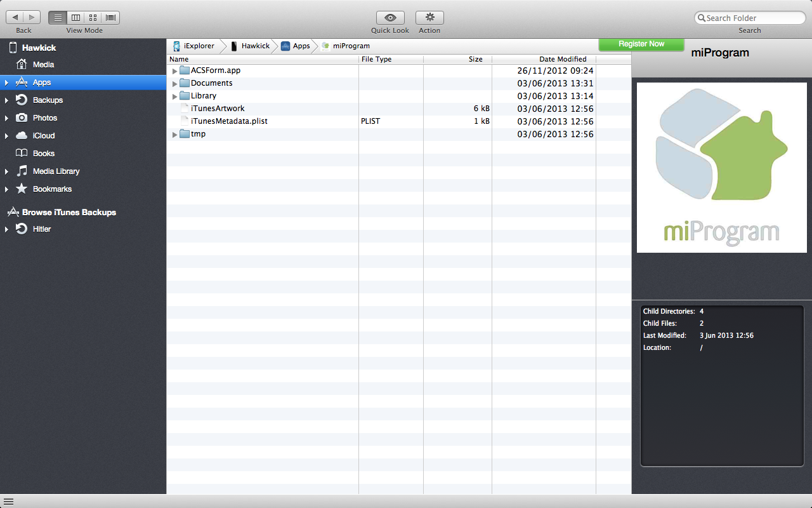Go back with the left arrow button
812x508 pixels.
pos(15,18)
